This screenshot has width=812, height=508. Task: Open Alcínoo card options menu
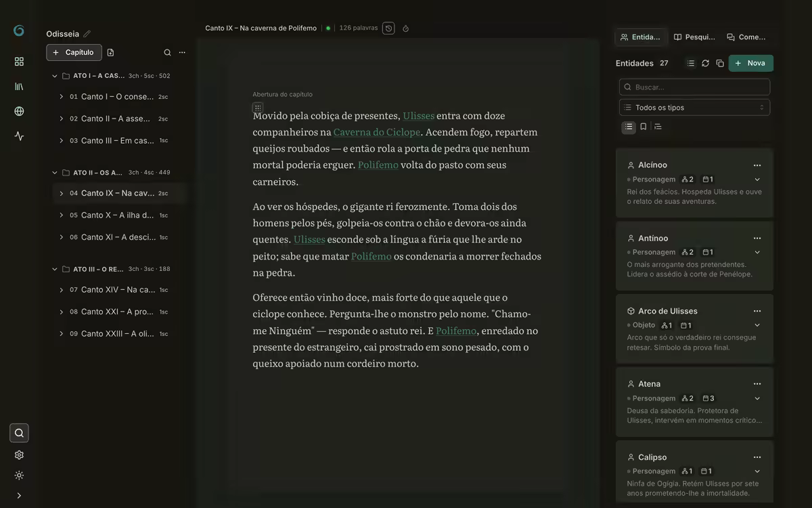pyautogui.click(x=757, y=165)
